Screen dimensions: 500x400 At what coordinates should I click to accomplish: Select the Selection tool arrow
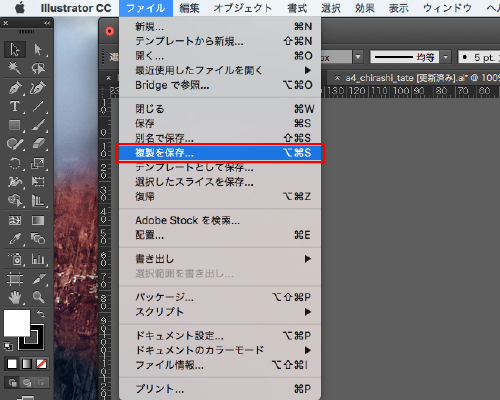point(14,50)
